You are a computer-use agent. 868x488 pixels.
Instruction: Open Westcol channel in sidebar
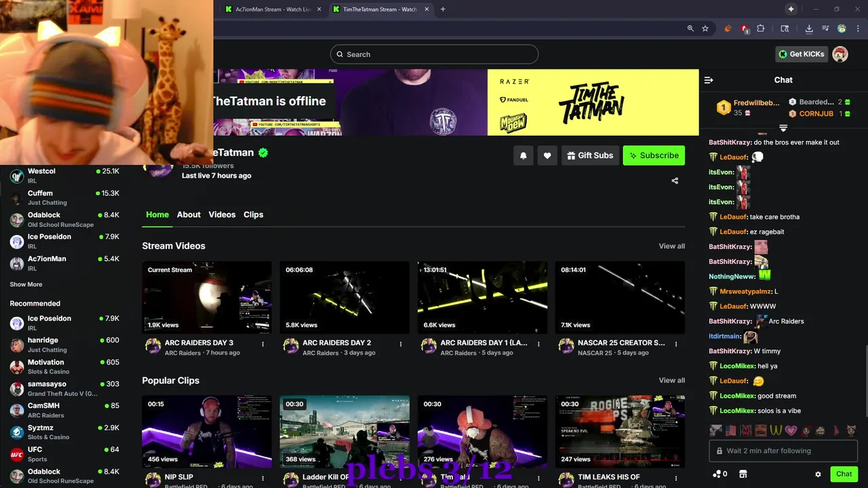pos(64,176)
